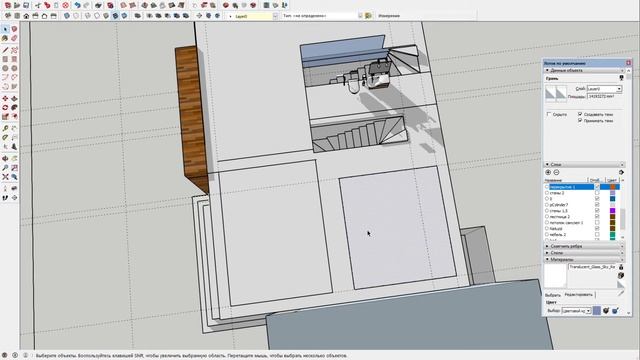Image resolution: width=640 pixels, height=360 pixels.
Task: Set layer стены 2 as active via radio button
Action: click(x=547, y=193)
